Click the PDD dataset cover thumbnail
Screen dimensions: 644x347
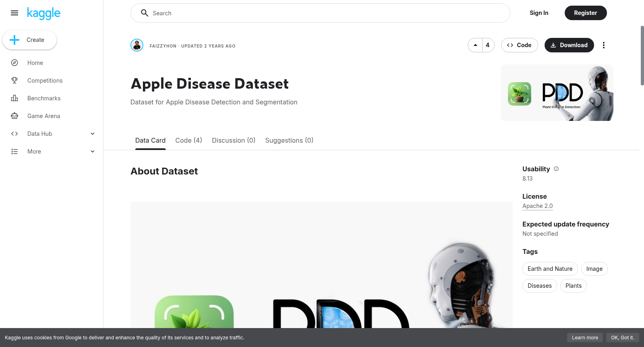coord(557,93)
